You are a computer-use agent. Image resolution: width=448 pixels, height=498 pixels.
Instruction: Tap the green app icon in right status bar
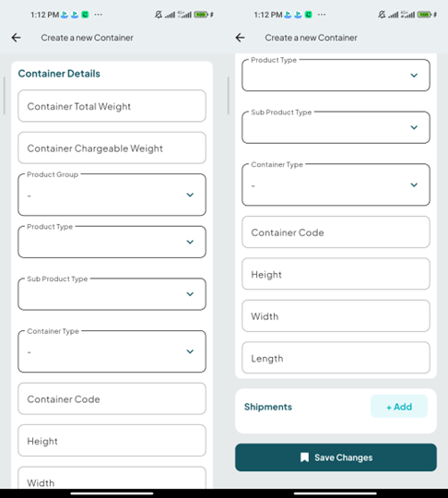pos(308,15)
